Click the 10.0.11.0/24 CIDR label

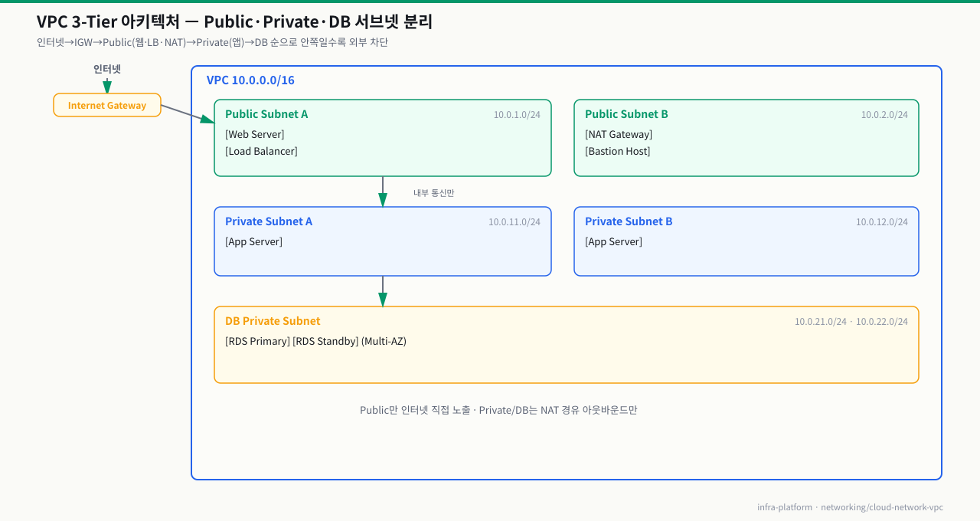click(514, 222)
